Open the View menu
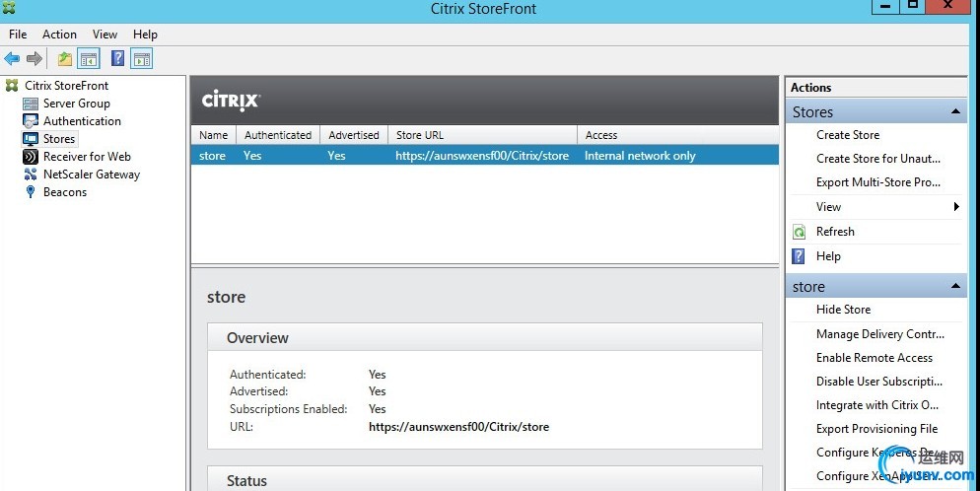Viewport: 980px width, 491px height. 105,35
